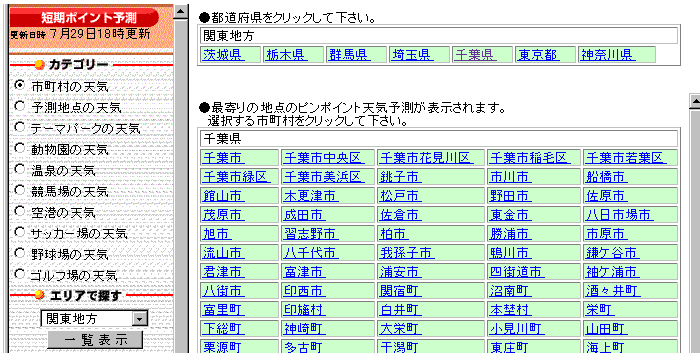Viewport: 700px width, 360px height.
Task: Click 千葉市中央区 link
Action: pyautogui.click(x=324, y=158)
